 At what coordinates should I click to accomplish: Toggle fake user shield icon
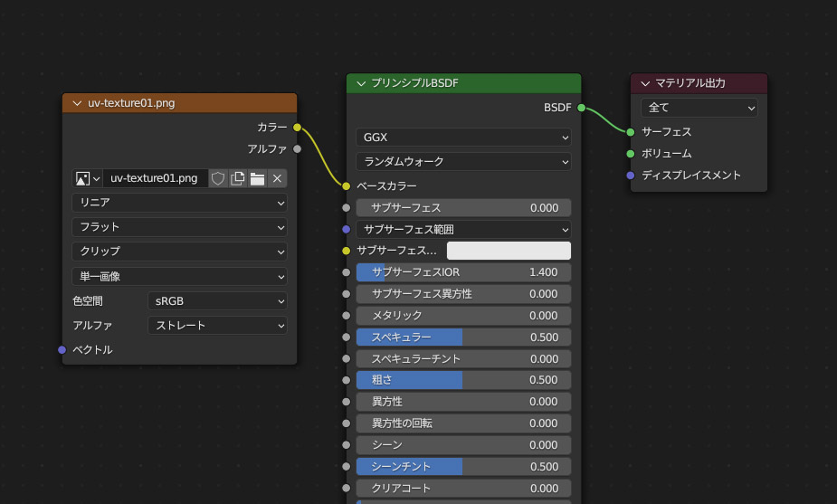(x=218, y=178)
